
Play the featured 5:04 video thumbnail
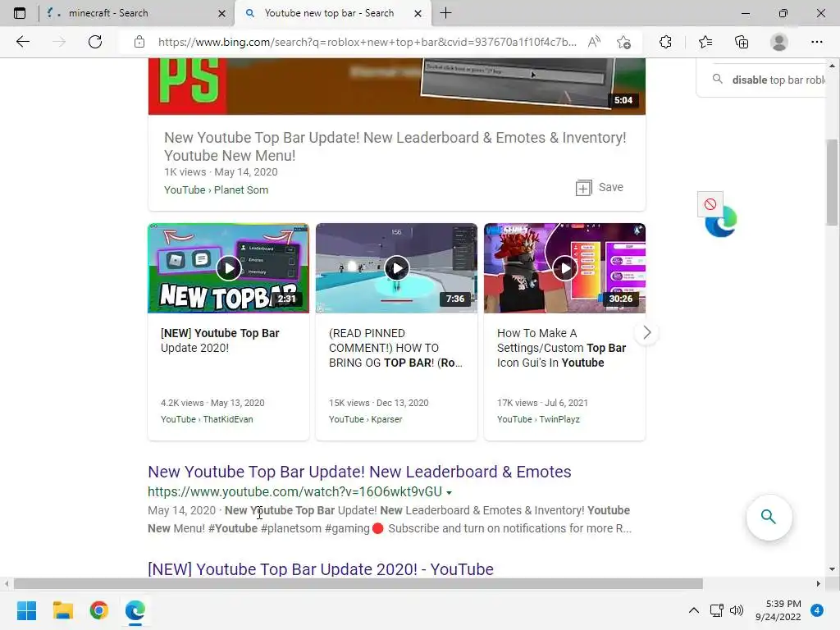396,86
